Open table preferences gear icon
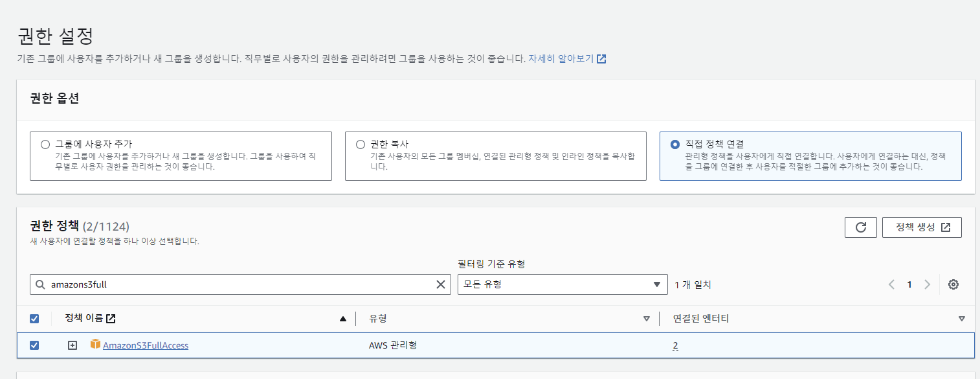 [953, 284]
